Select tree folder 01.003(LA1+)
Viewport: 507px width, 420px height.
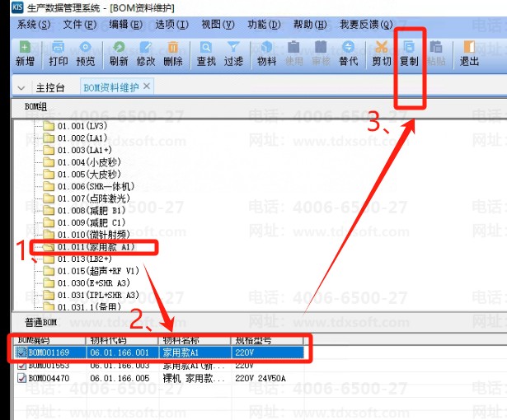(77, 150)
